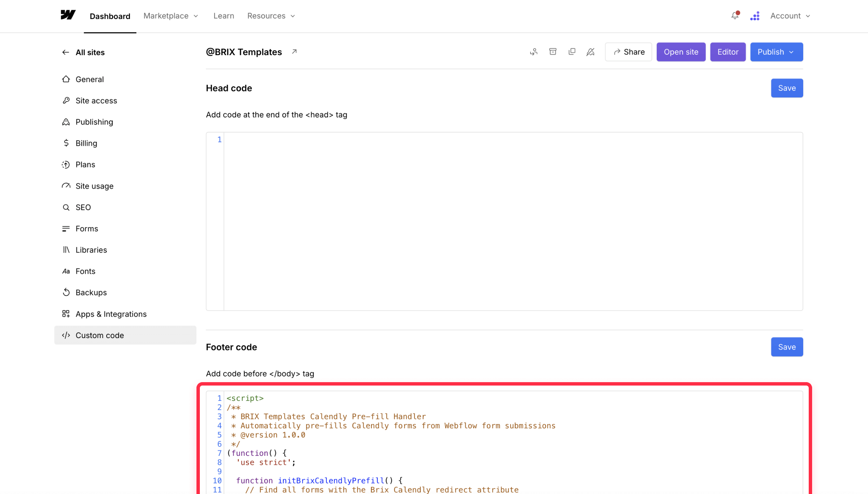Click the Fonts Aa icon
This screenshot has width=868, height=494.
click(x=66, y=271)
